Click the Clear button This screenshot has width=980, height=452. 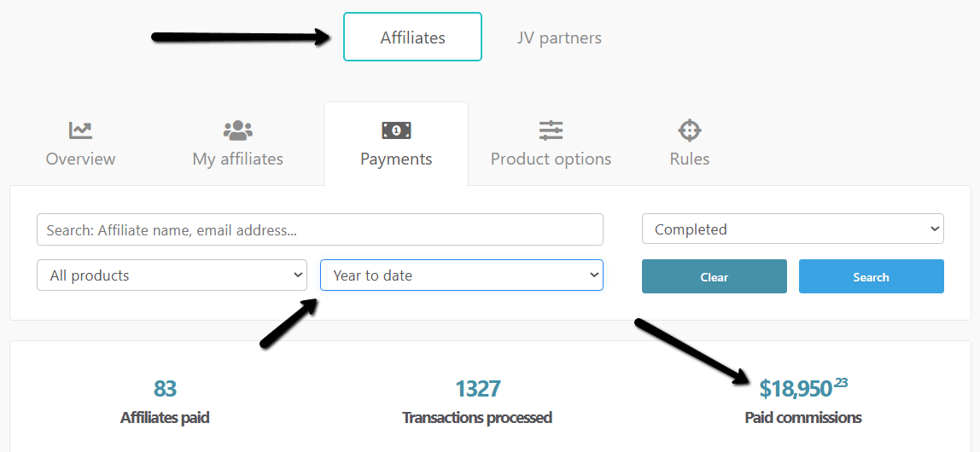pos(715,276)
